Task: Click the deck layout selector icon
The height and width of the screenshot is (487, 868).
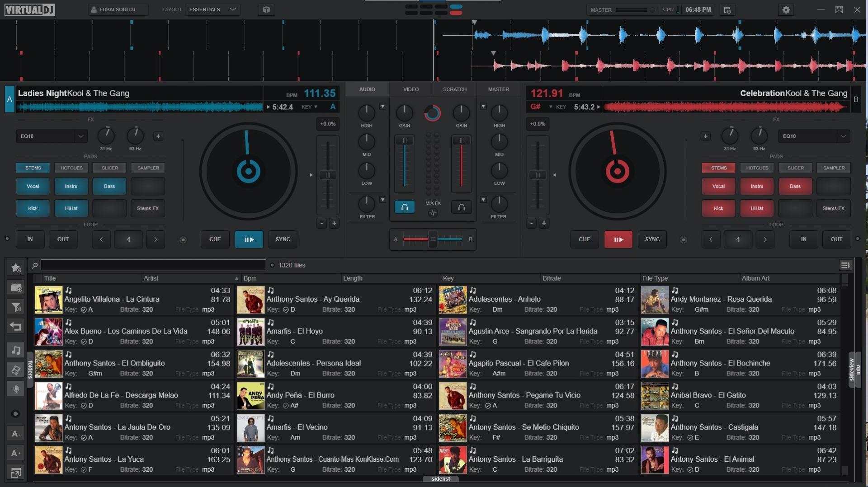Action: [x=433, y=9]
